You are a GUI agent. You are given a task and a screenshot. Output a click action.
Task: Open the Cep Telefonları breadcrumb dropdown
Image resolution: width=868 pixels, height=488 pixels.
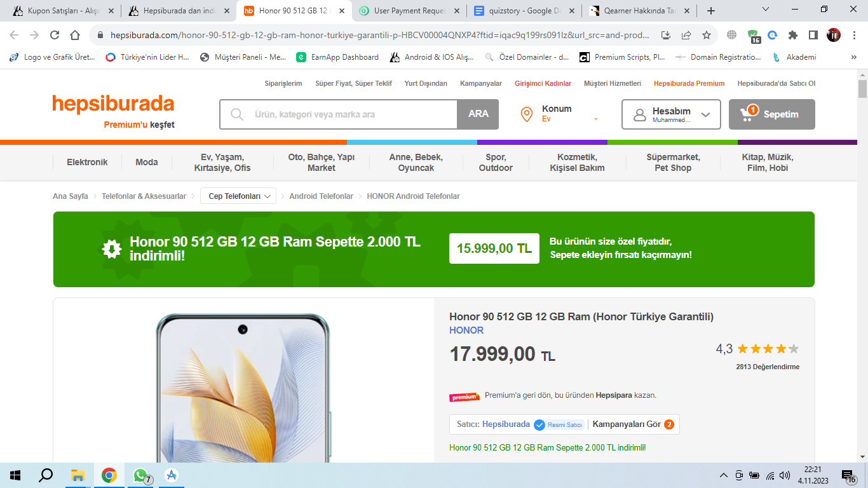pos(238,196)
